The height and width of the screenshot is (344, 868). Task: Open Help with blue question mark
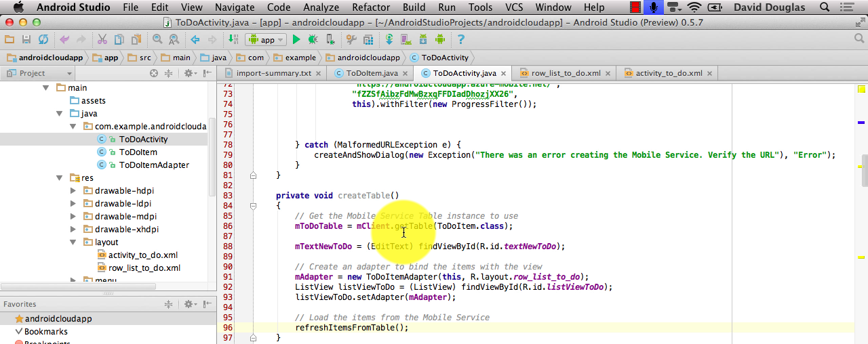461,40
